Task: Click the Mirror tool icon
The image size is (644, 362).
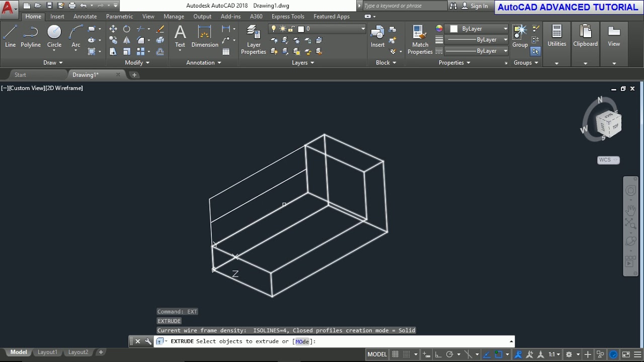Action: click(x=127, y=40)
